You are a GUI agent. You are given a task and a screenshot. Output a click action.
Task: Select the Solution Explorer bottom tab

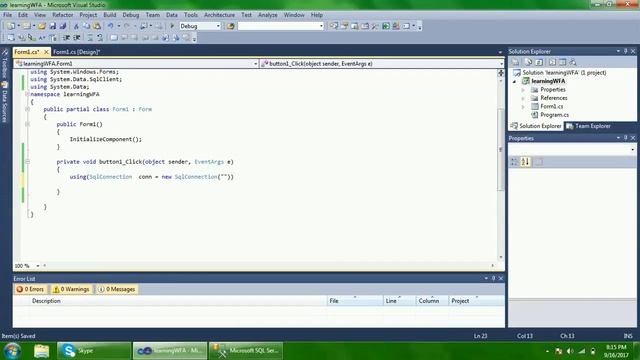536,126
